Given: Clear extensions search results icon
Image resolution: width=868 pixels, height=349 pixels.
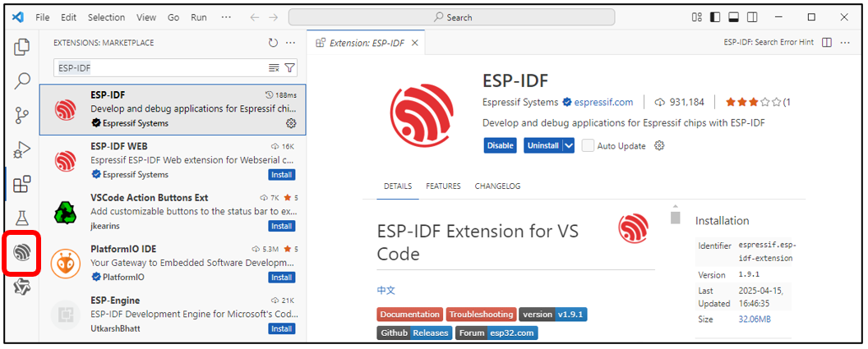Looking at the screenshot, I should tap(274, 68).
